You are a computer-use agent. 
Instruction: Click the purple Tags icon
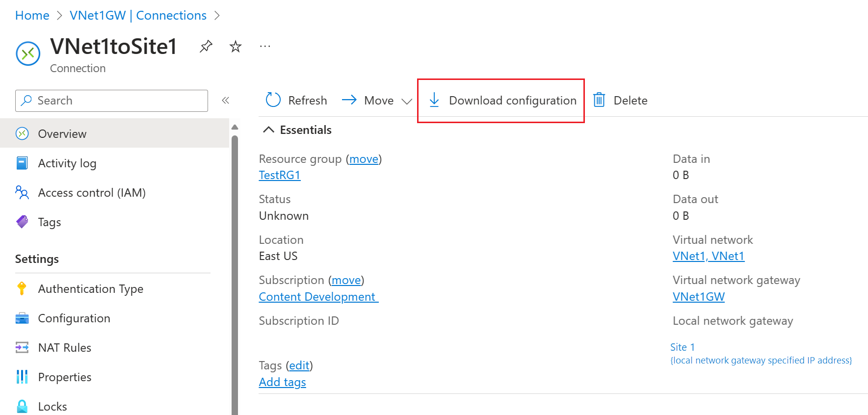point(22,222)
